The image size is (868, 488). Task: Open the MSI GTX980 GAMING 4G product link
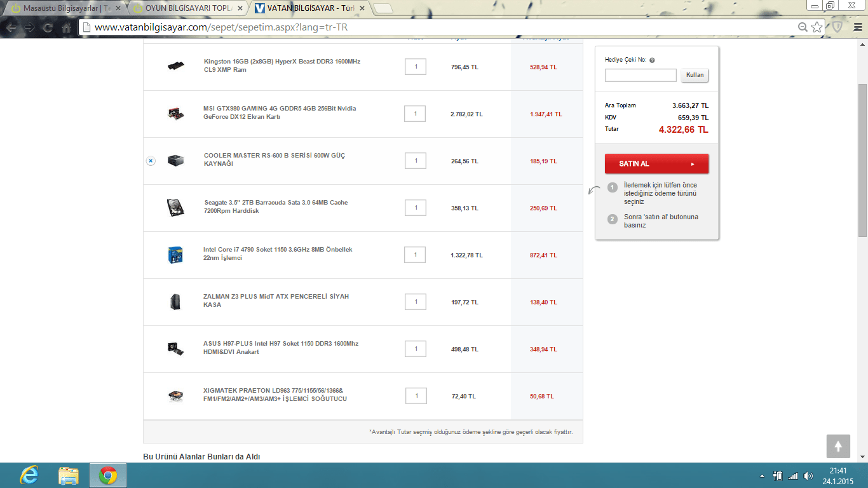[280, 112]
